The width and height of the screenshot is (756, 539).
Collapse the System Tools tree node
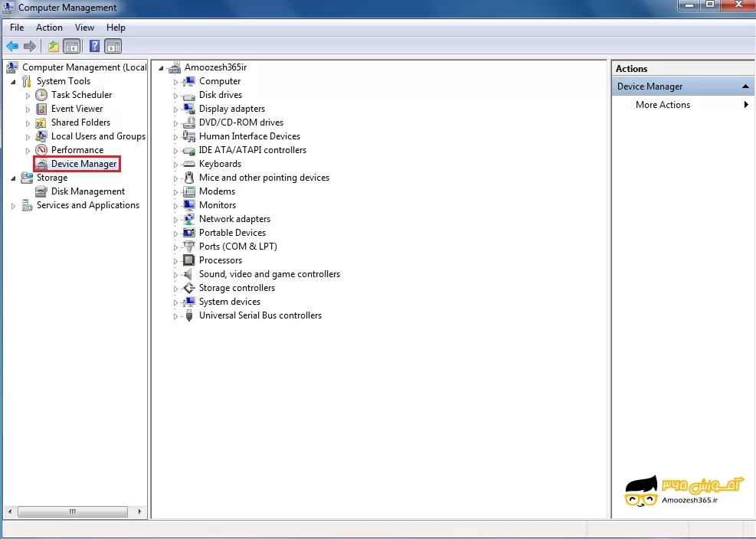point(11,80)
